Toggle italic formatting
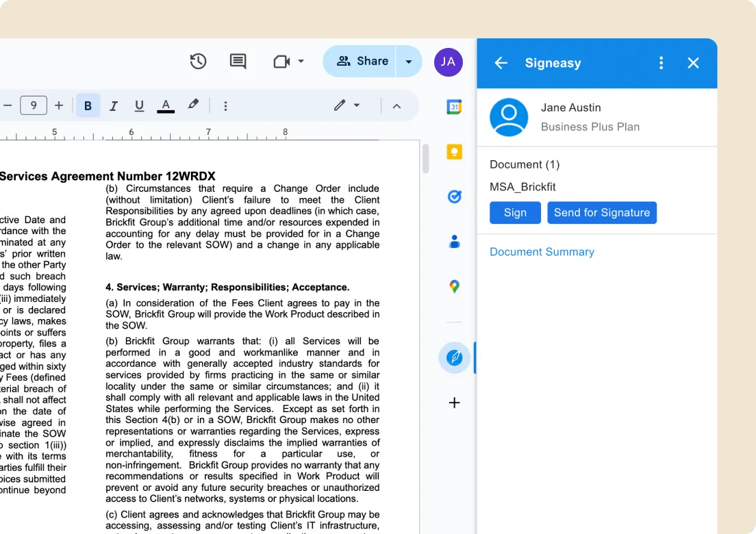The height and width of the screenshot is (534, 756). [x=114, y=105]
